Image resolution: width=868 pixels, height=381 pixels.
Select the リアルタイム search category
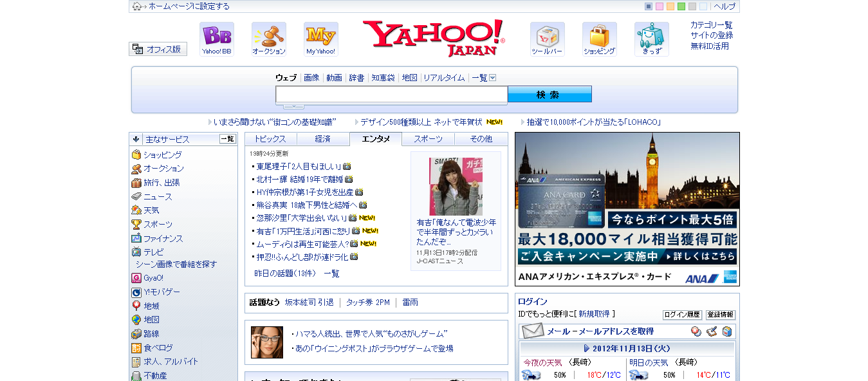click(x=444, y=78)
